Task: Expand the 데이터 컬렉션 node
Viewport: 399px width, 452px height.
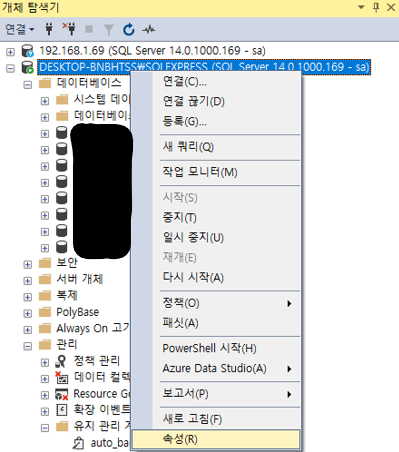Action: pos(45,379)
